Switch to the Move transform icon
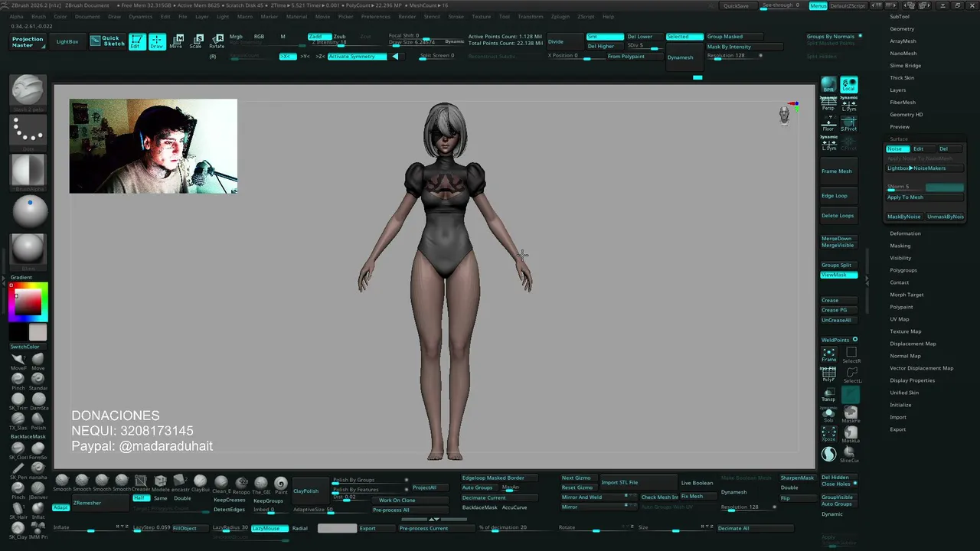This screenshot has height=551, width=980. tap(177, 41)
